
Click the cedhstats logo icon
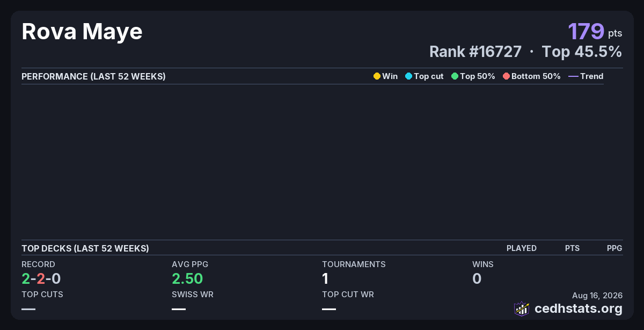point(522,309)
